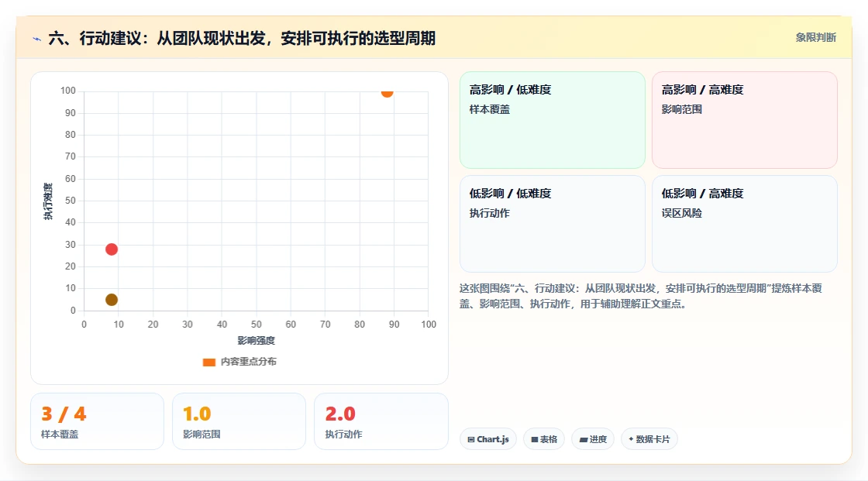
Task: Click the 数据卡片 tag chip
Action: (649, 439)
